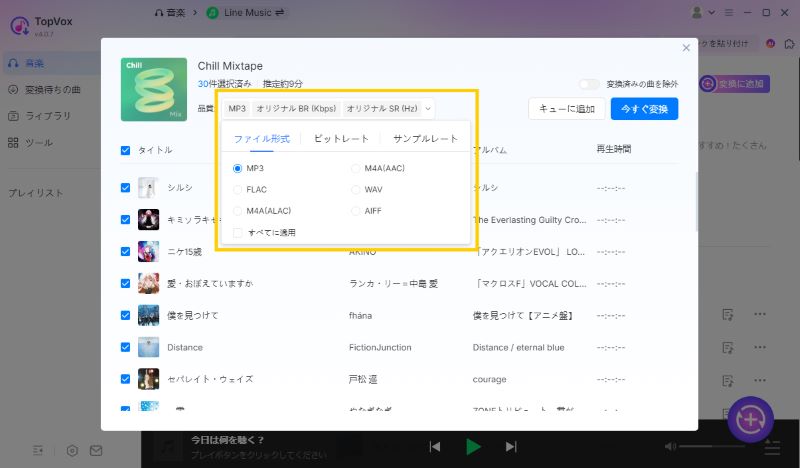Open the オリジナル SR (Hz) setting

coord(382,109)
